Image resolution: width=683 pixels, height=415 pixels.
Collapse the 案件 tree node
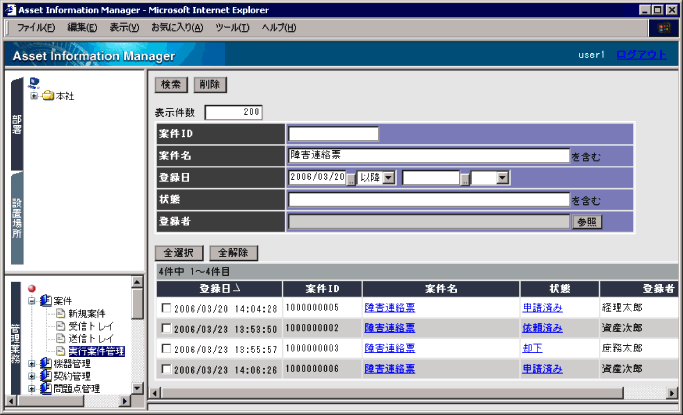32,301
